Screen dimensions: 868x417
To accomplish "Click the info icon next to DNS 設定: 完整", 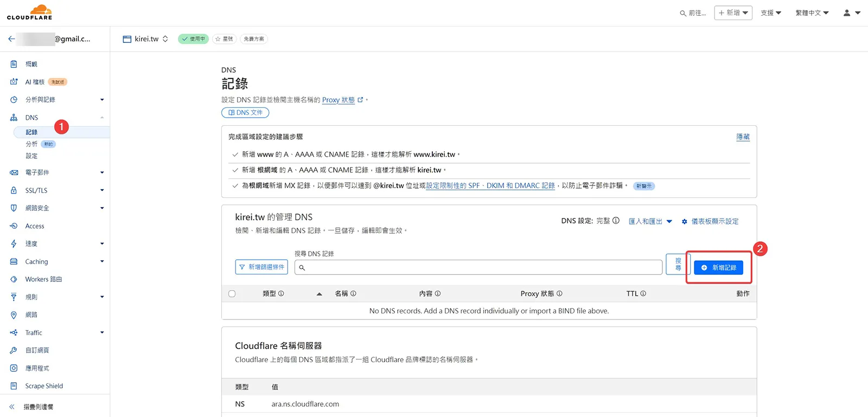I will pos(616,221).
